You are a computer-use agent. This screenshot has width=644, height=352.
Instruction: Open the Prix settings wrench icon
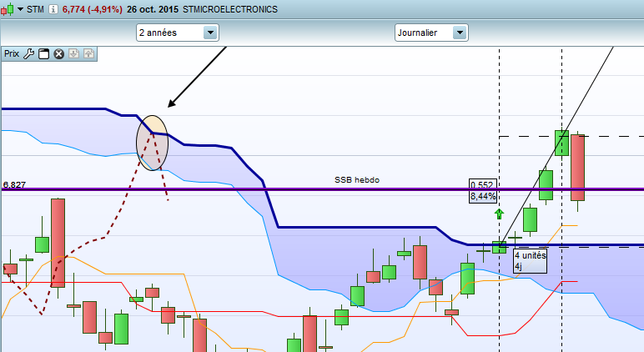coord(28,54)
